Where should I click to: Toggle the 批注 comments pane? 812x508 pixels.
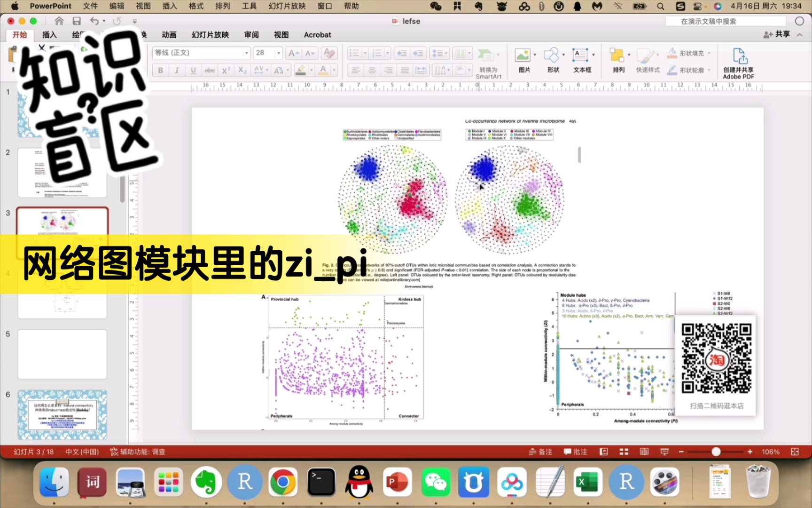pos(576,452)
